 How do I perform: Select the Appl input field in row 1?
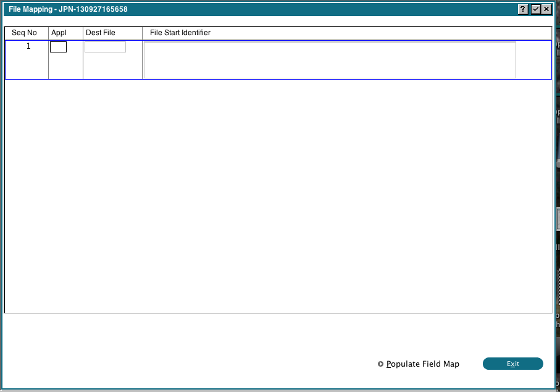click(x=58, y=46)
